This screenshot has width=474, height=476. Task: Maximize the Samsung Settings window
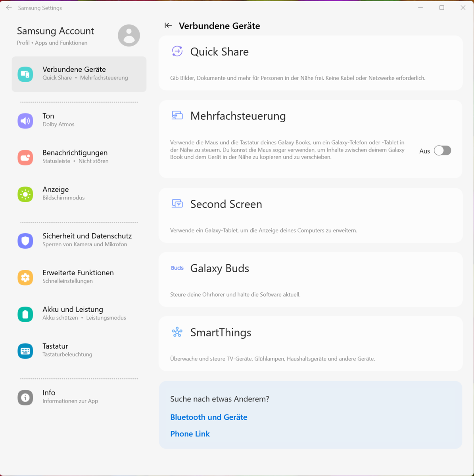(441, 8)
